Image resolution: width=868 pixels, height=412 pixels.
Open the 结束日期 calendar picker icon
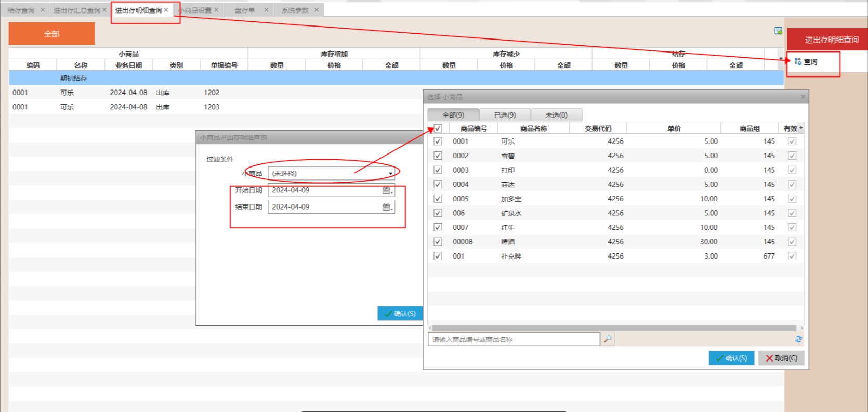point(387,207)
